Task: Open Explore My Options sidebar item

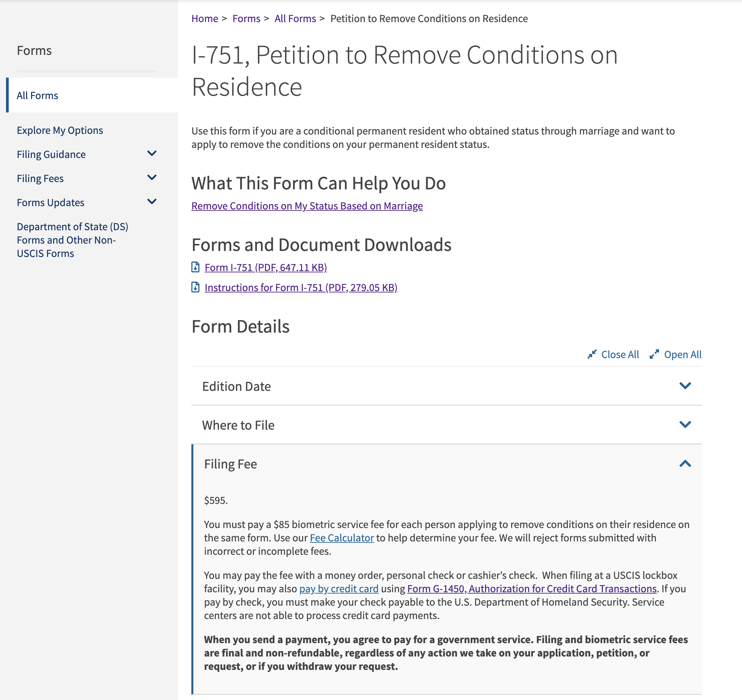Action: tap(60, 130)
